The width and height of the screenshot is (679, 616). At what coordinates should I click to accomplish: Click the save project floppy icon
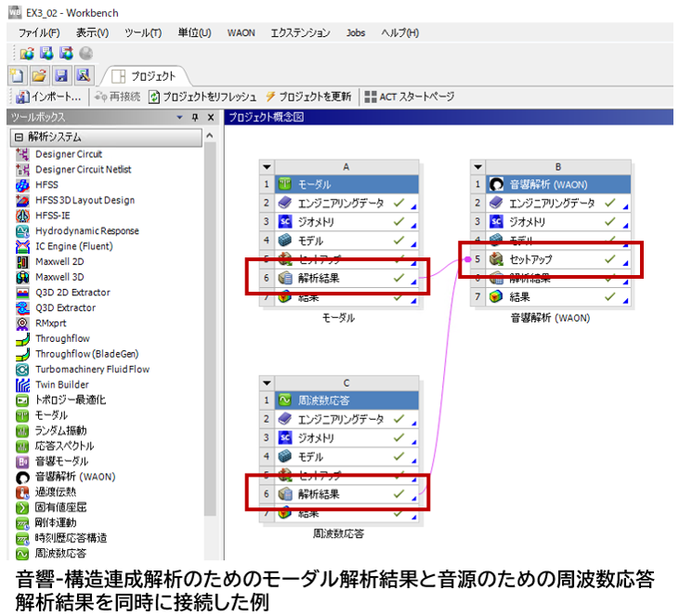pos(61,76)
